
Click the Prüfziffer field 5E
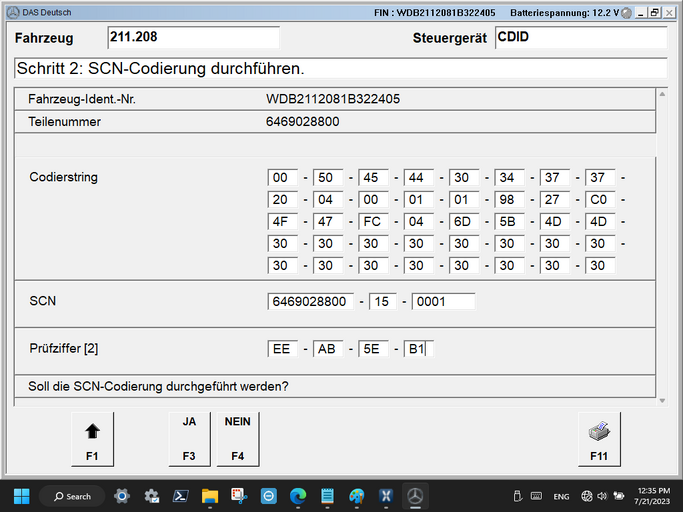(373, 349)
